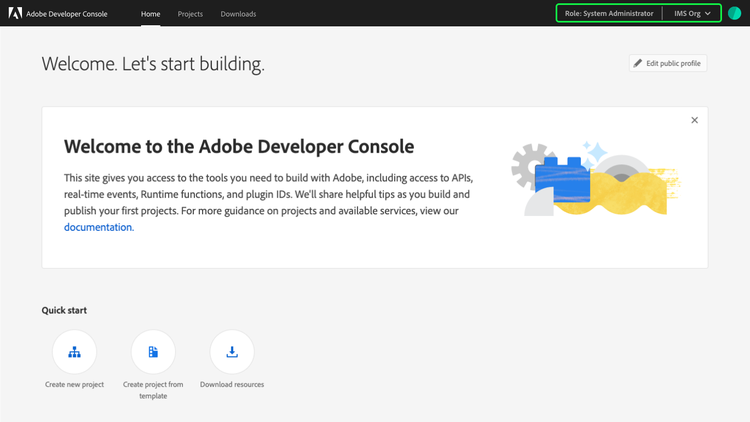The height and width of the screenshot is (422, 750).
Task: Select the Create new project label
Action: tap(74, 385)
